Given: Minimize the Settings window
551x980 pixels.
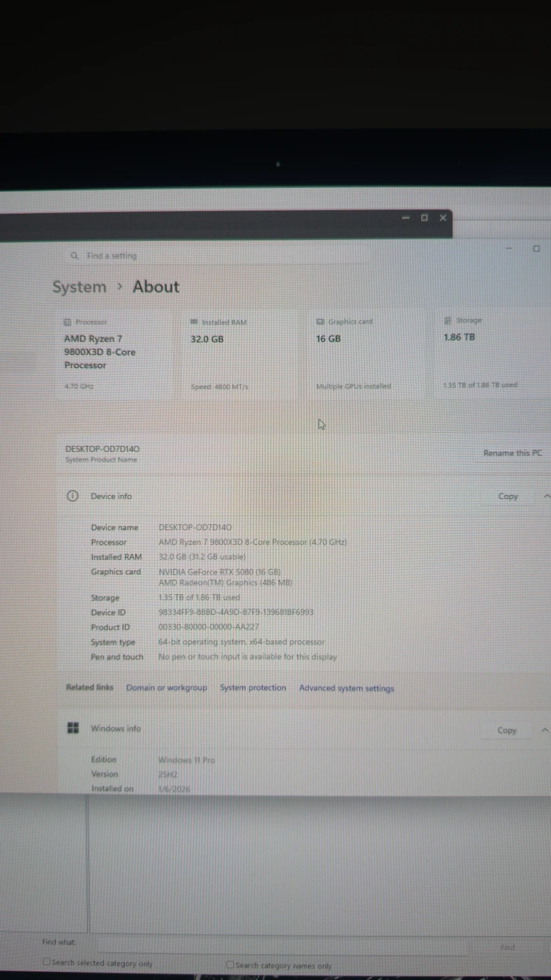Looking at the screenshot, I should [x=509, y=249].
